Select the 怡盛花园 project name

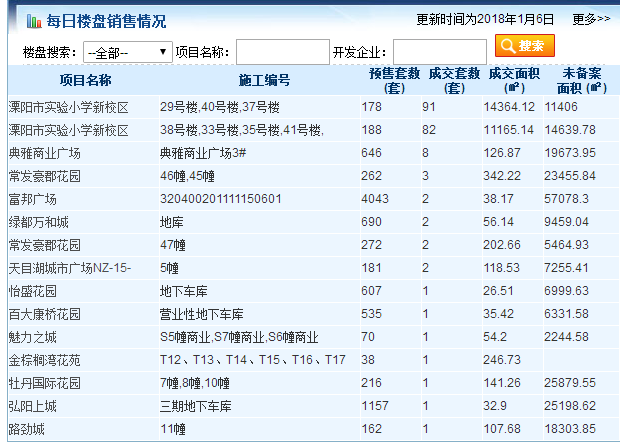[33, 291]
